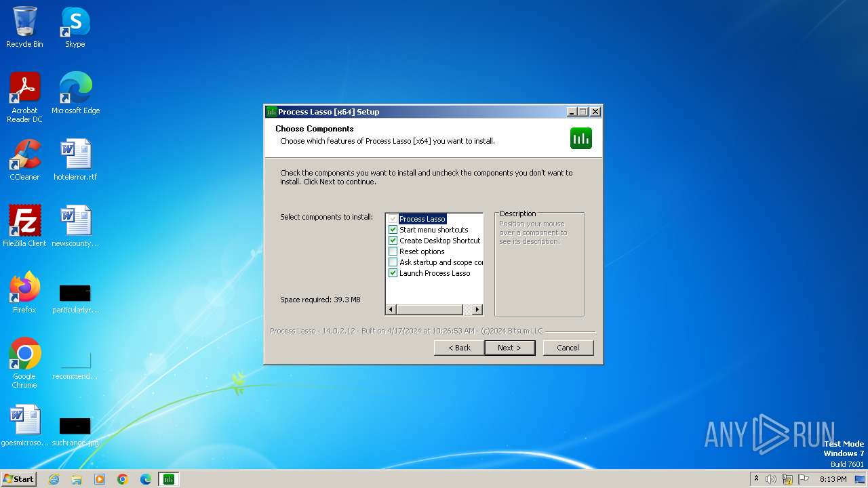The height and width of the screenshot is (488, 868).
Task: Launch Firefox from the desktop
Action: pos(24,292)
